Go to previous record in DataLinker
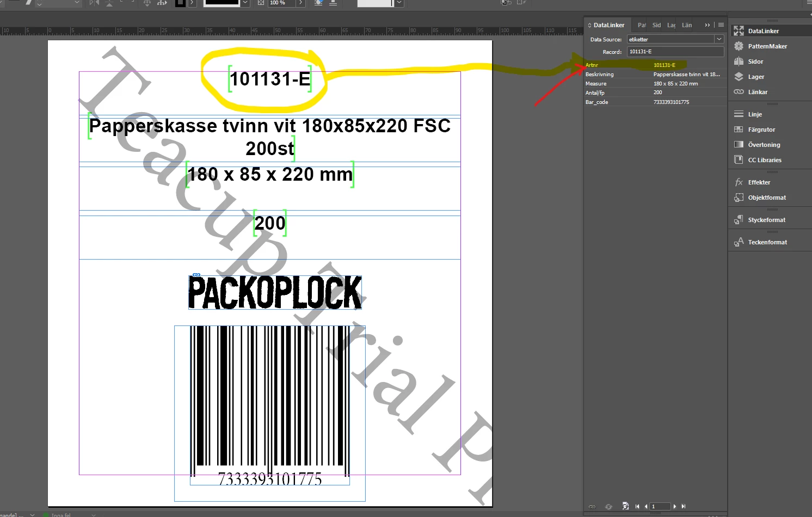 coord(646,507)
